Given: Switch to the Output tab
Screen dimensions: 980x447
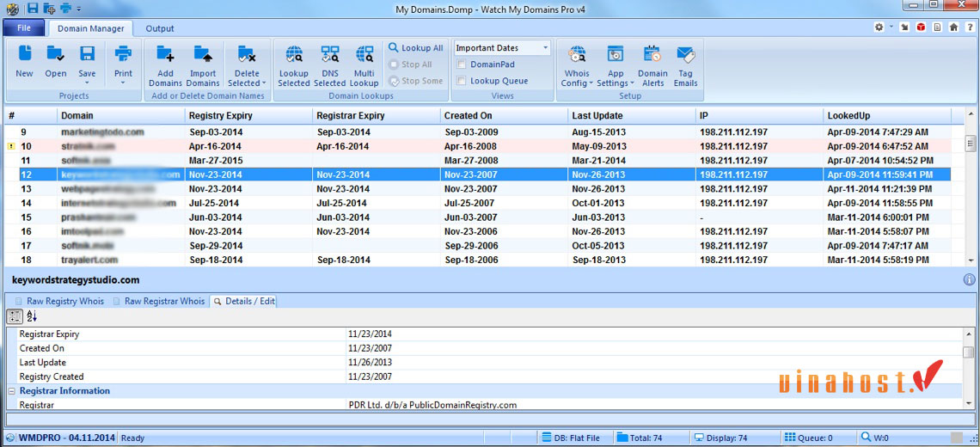Looking at the screenshot, I should [160, 28].
